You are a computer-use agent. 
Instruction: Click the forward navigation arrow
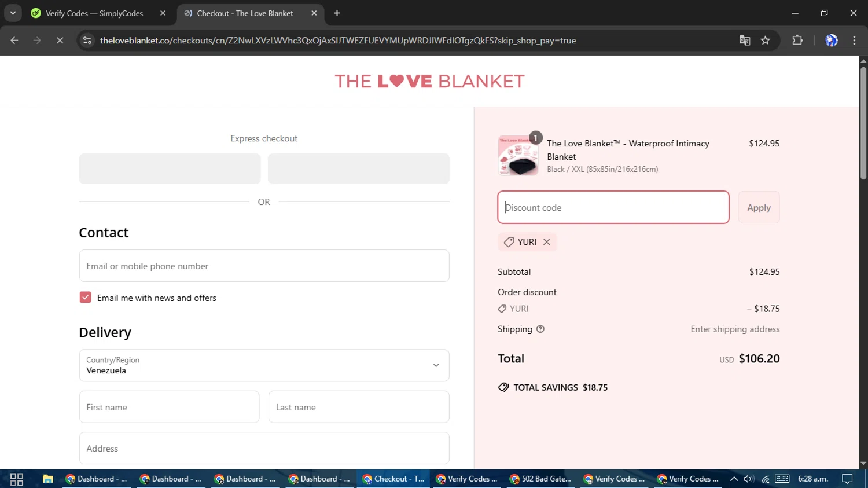(x=37, y=41)
